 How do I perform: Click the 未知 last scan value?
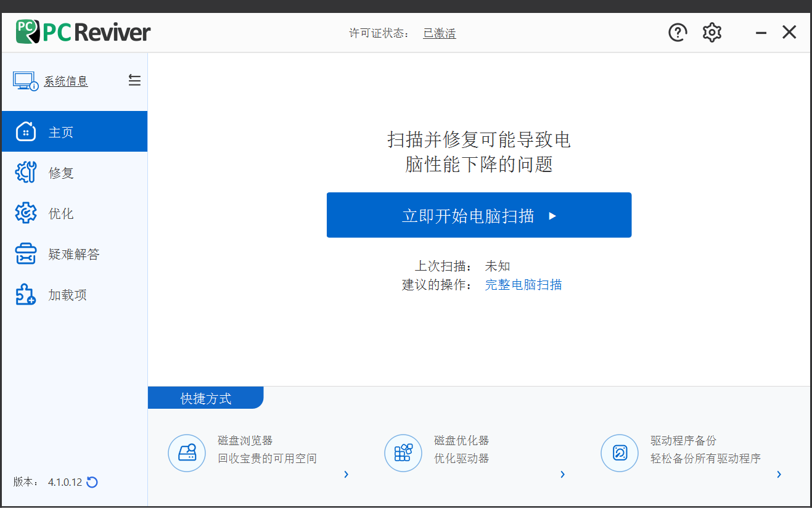pos(498,266)
